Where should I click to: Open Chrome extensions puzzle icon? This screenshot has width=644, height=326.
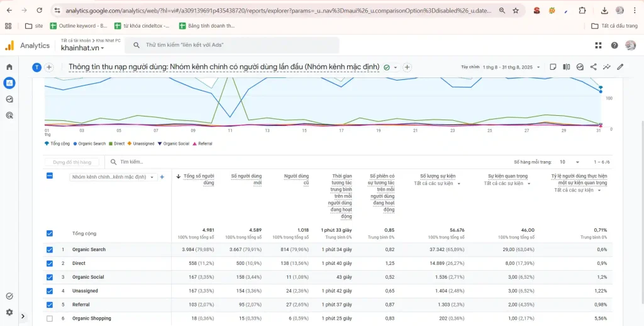point(582,11)
